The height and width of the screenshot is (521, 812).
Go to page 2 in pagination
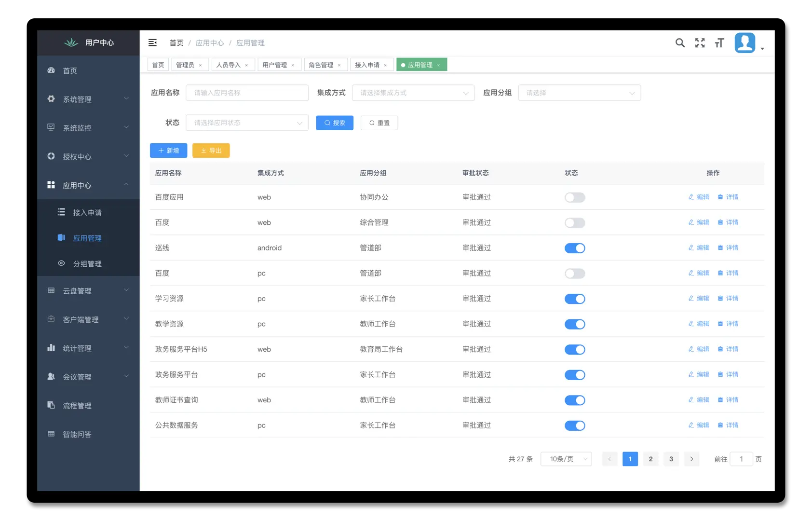point(650,459)
